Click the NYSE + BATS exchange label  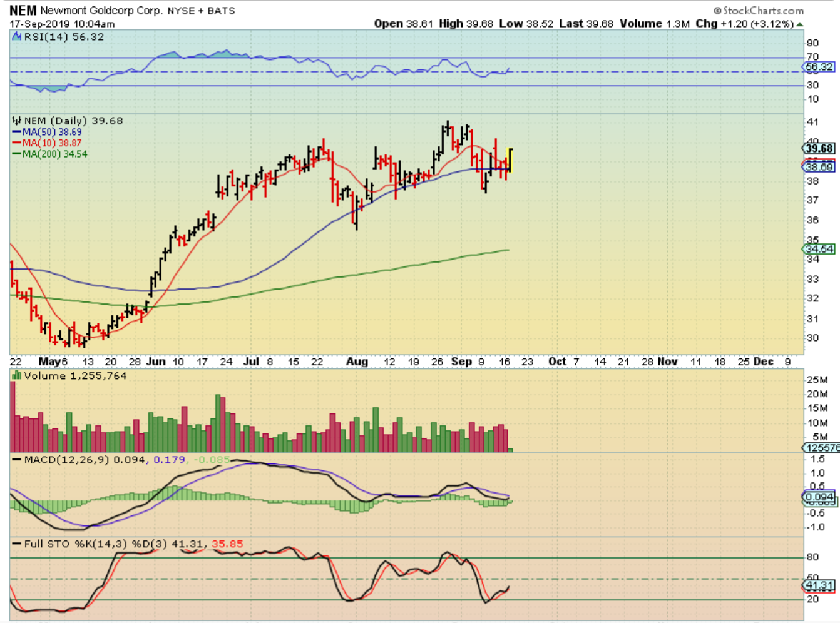[x=201, y=11]
